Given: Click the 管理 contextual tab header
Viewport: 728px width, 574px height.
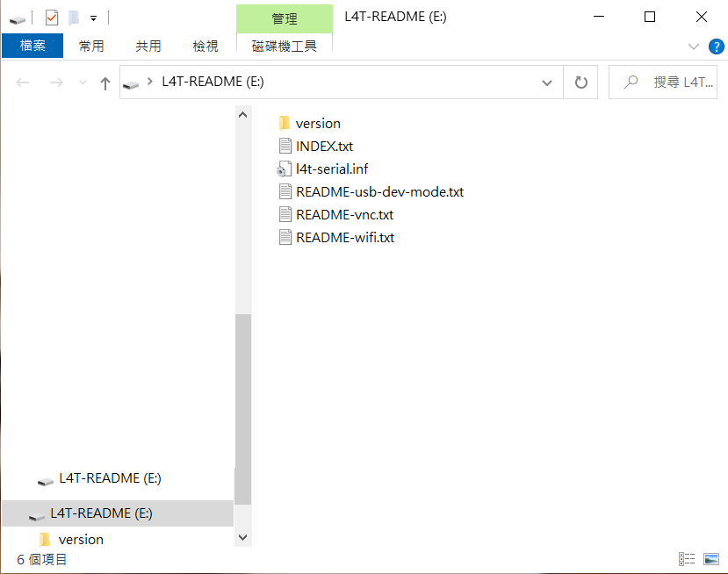Looking at the screenshot, I should pos(285,19).
